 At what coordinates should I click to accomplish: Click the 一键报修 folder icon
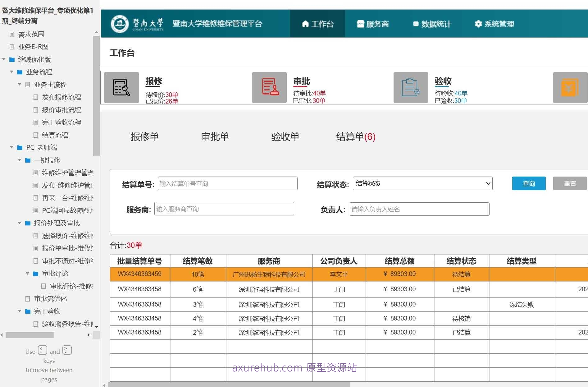28,160
